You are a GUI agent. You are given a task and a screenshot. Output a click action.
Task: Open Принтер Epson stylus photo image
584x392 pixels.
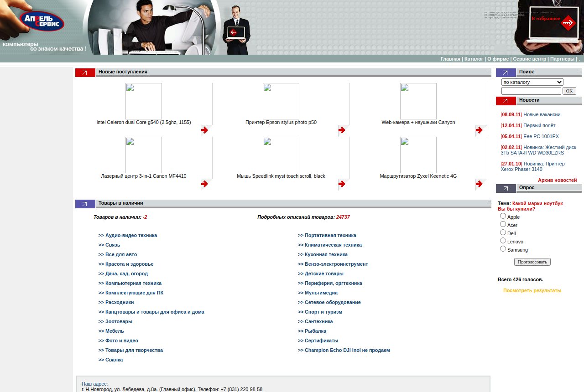281,101
